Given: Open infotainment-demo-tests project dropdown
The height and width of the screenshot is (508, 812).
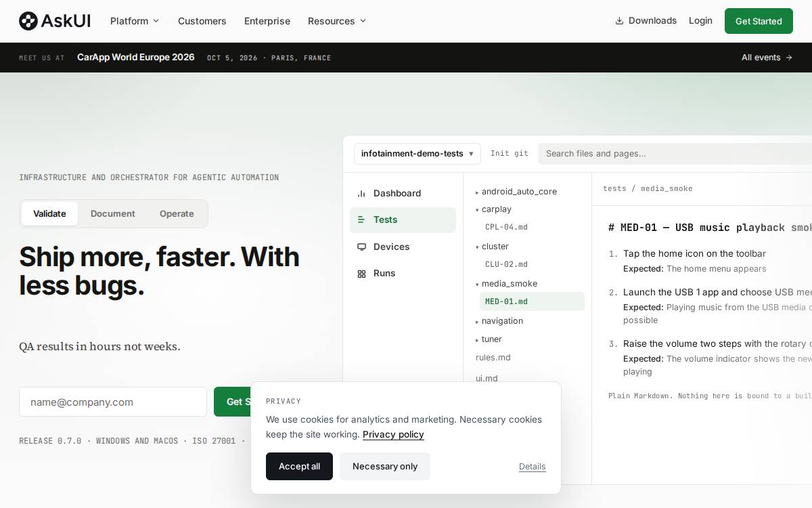Looking at the screenshot, I should click(418, 154).
